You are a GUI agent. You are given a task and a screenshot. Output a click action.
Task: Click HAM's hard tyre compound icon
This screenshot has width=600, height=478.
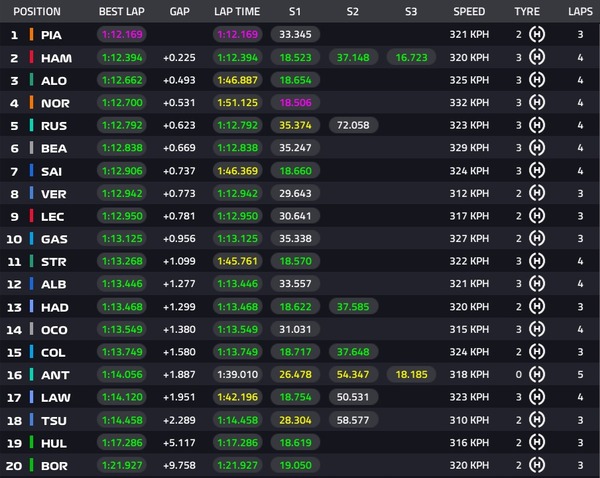tap(538, 59)
